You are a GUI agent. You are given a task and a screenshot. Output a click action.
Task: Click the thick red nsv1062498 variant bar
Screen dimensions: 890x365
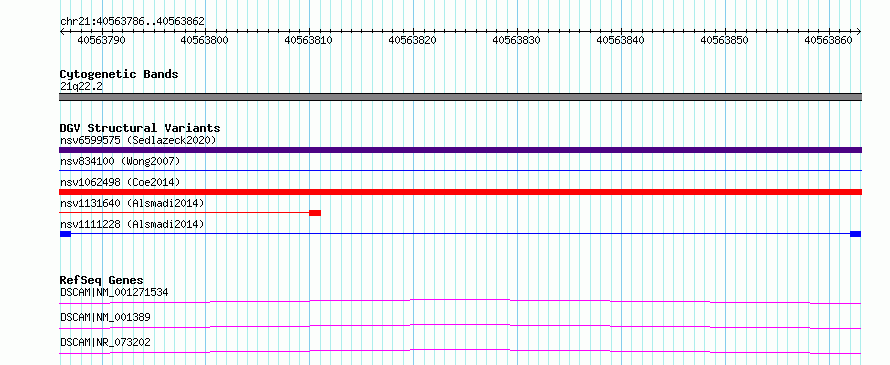(460, 192)
